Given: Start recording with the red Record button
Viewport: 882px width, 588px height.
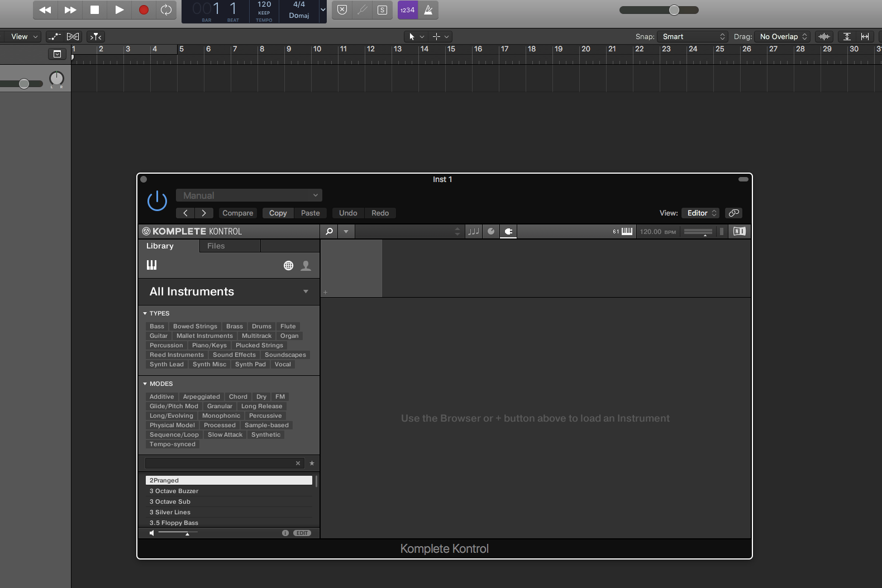Looking at the screenshot, I should tap(144, 10).
